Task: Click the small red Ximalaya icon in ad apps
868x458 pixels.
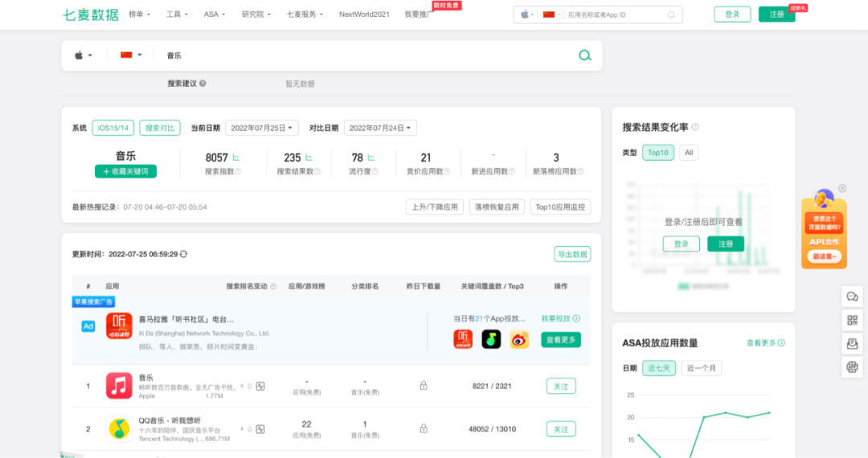Action: (463, 339)
